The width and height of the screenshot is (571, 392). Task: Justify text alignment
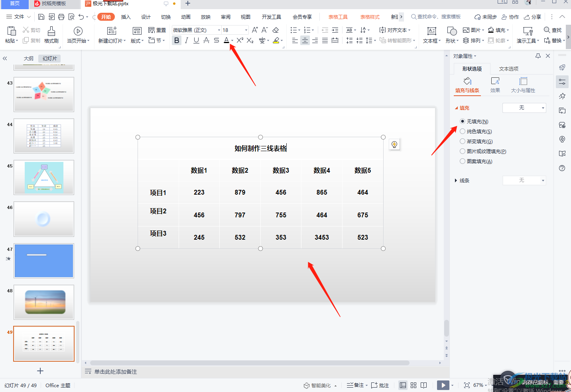[x=325, y=41]
